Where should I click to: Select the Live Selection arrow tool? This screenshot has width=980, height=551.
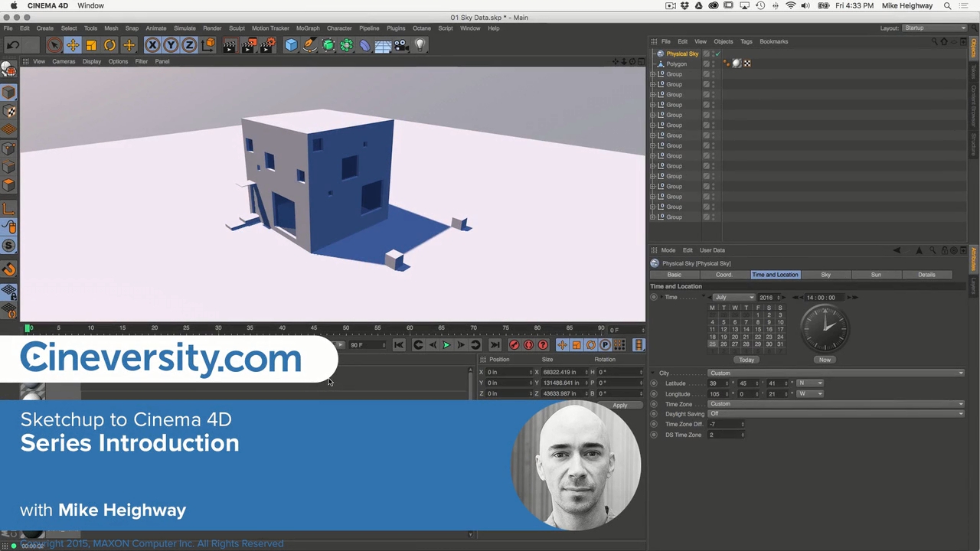tap(54, 45)
